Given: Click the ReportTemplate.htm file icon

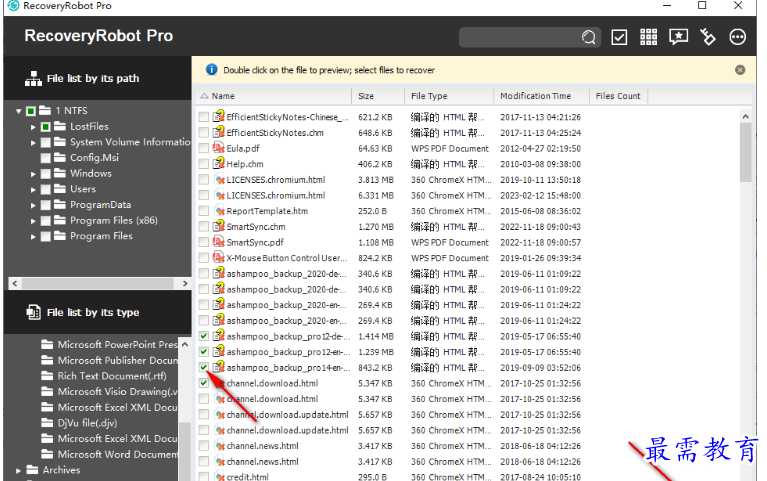Looking at the screenshot, I should 220,211.
